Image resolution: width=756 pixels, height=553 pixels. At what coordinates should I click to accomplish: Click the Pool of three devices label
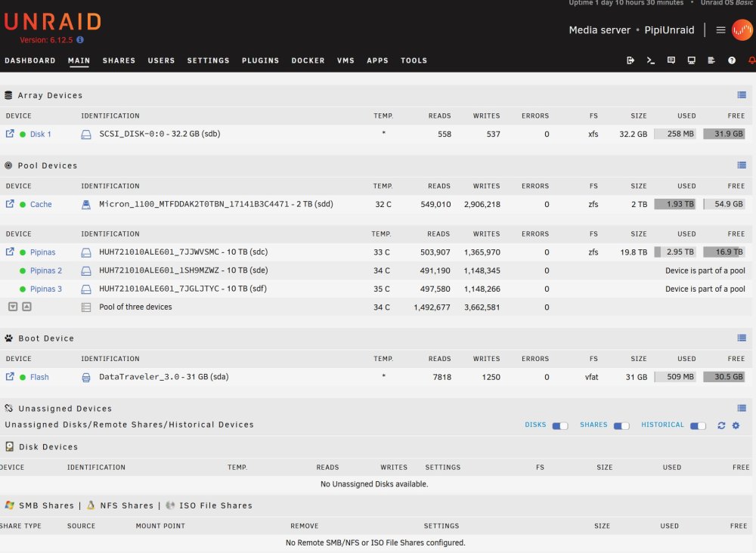135,307
